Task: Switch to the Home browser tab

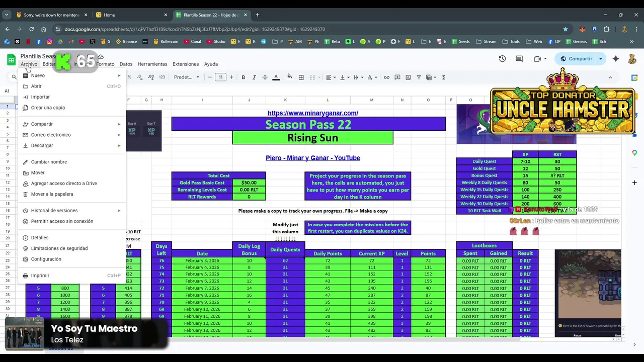Action: [132, 15]
